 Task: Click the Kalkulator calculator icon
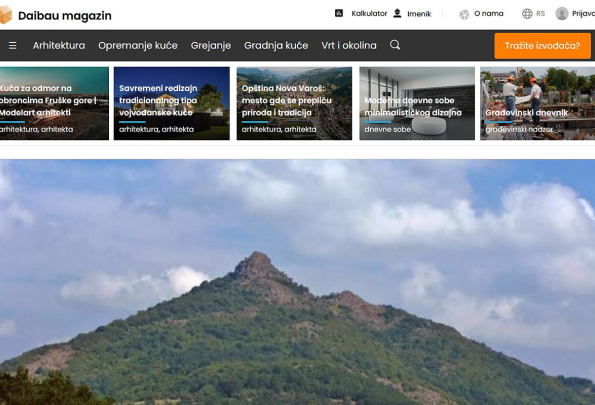339,13
